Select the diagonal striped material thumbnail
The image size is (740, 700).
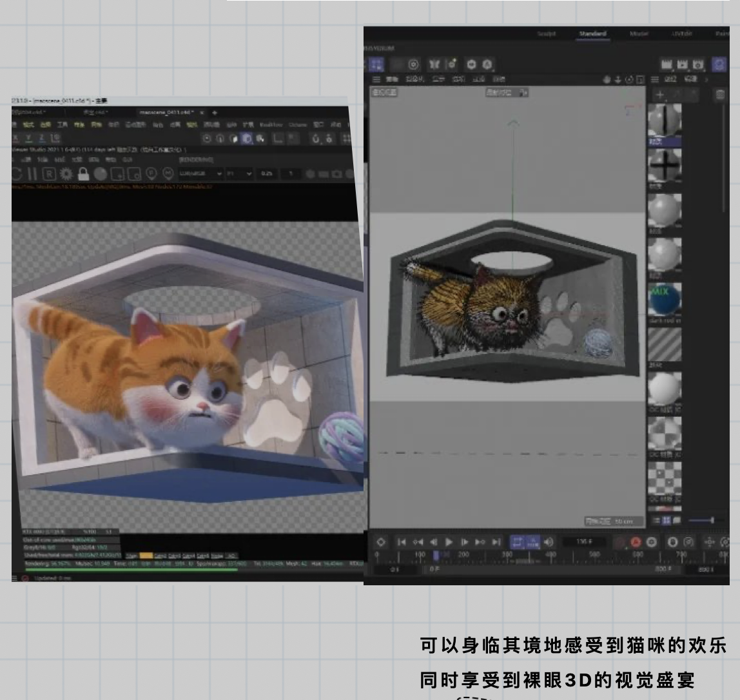pos(664,344)
